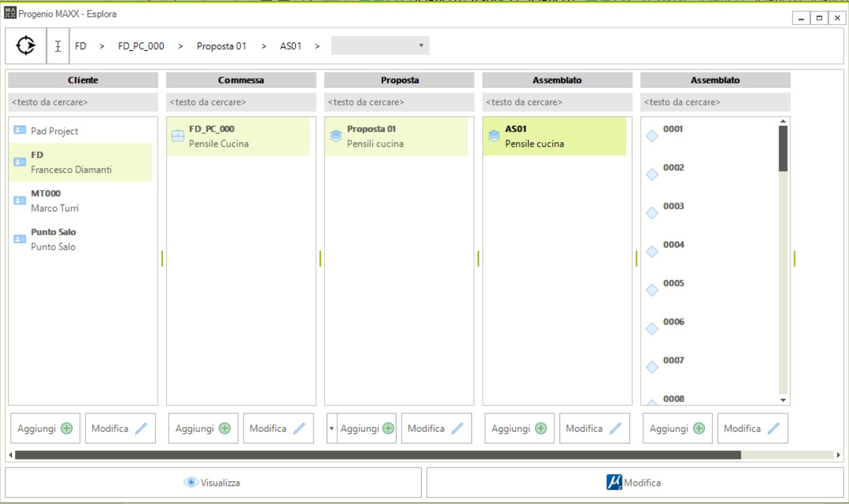This screenshot has height=504, width=849.
Task: Click the diamond icon of item 0001
Action: pos(653,136)
